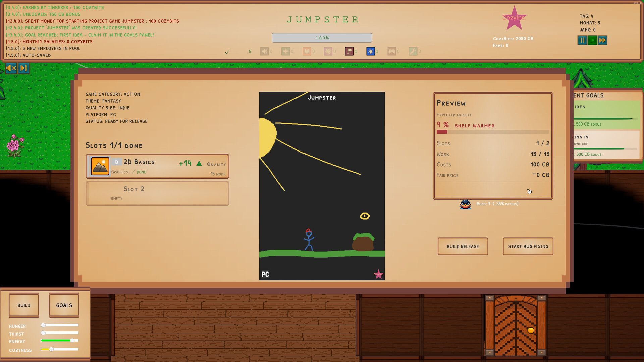The image size is (644, 362).
Task: Click the Cozyness slider handle
Action: point(51,349)
